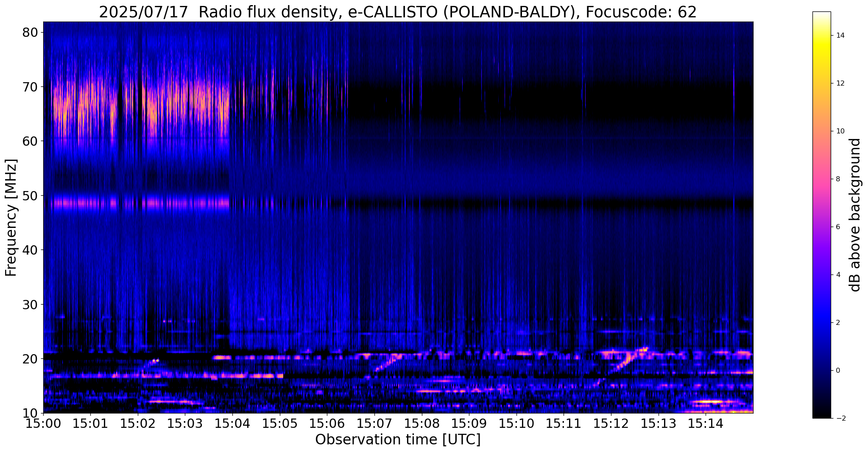Click the 15:06 time tick label

pyautogui.click(x=327, y=424)
